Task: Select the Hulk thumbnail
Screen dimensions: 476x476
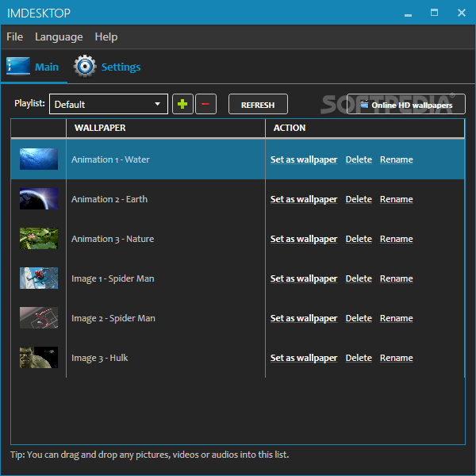Action: 39,358
